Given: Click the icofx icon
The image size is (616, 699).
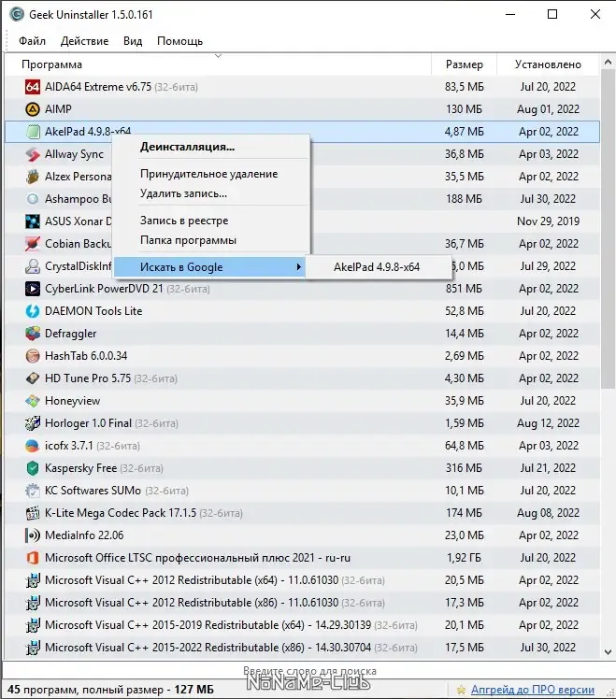Looking at the screenshot, I should tap(33, 446).
